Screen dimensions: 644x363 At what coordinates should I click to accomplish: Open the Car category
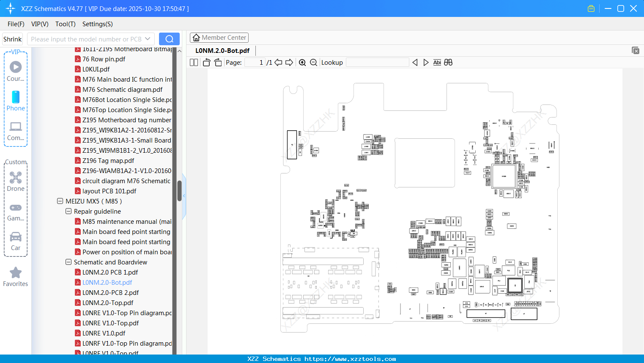[x=16, y=241]
